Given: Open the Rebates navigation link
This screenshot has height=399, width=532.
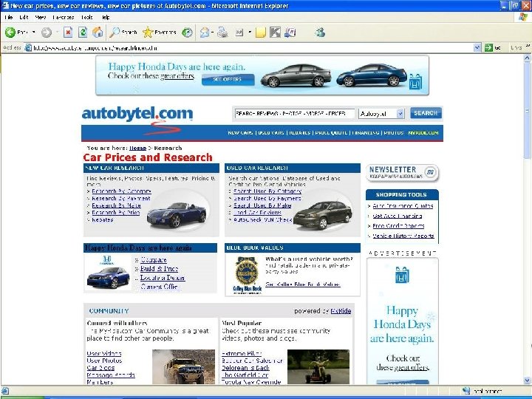Looking at the screenshot, I should click(x=299, y=133).
